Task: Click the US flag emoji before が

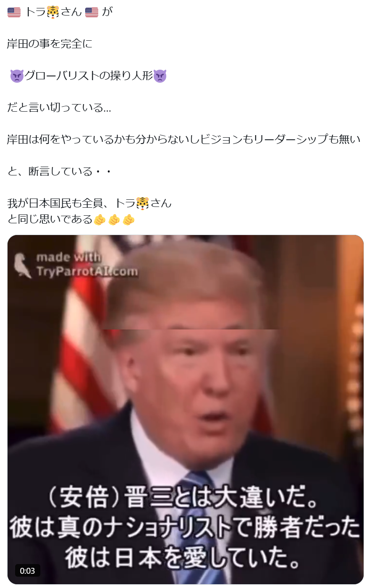Action: tap(92, 12)
